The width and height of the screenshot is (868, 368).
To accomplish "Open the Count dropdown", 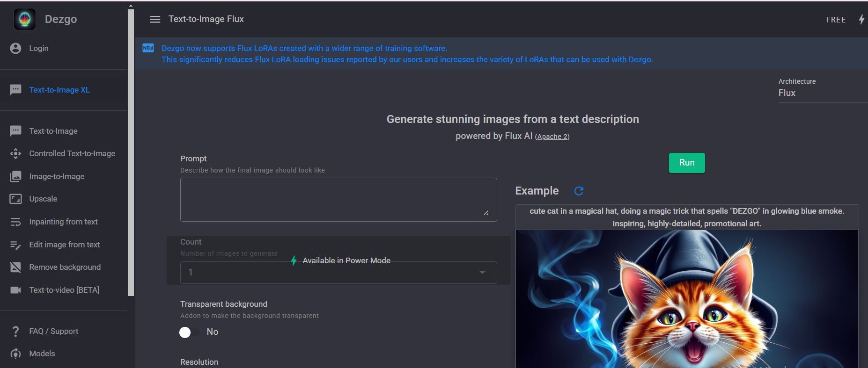I will click(x=338, y=273).
